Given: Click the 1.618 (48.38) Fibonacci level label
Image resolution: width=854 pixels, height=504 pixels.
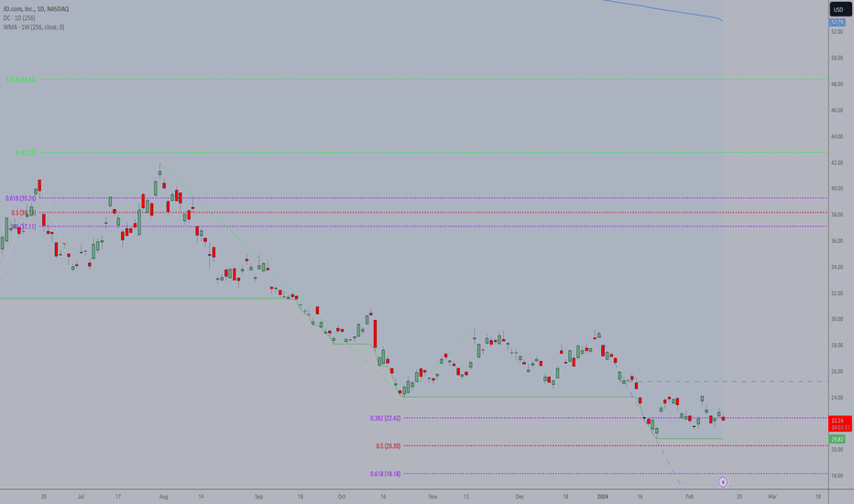Looking at the screenshot, I should pyautogui.click(x=21, y=80).
